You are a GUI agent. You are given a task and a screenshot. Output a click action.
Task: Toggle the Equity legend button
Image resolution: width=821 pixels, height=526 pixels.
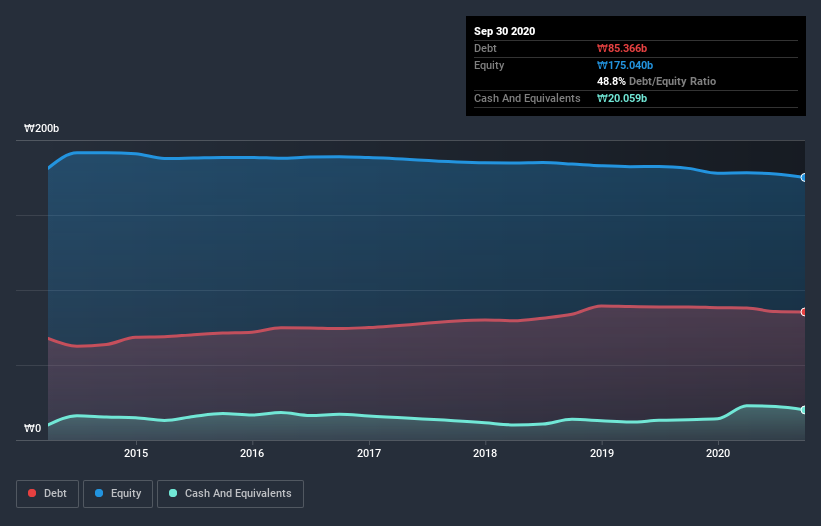[x=118, y=494]
